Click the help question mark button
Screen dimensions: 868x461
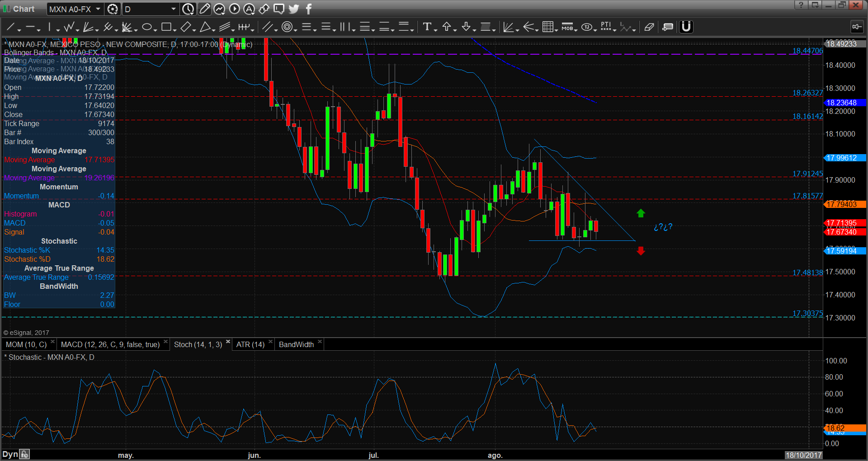point(801,5)
